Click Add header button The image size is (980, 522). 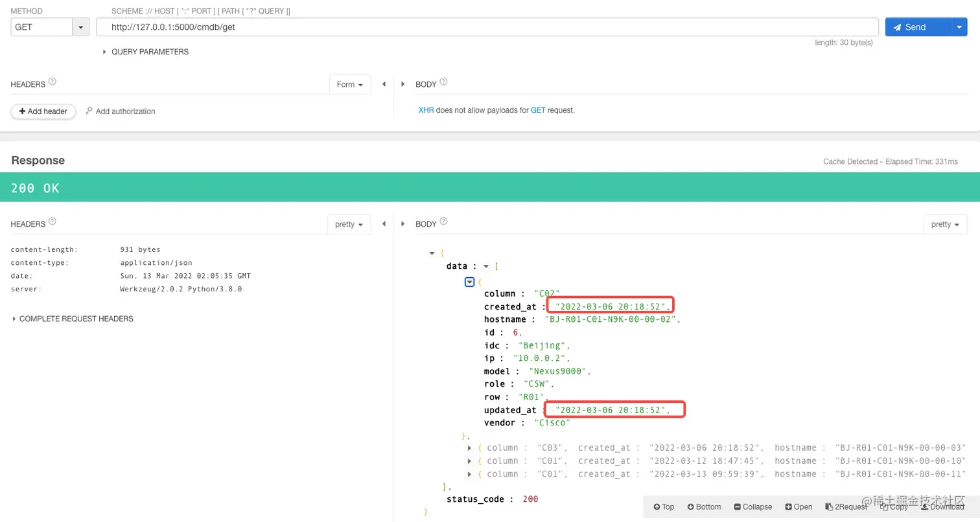[x=43, y=111]
